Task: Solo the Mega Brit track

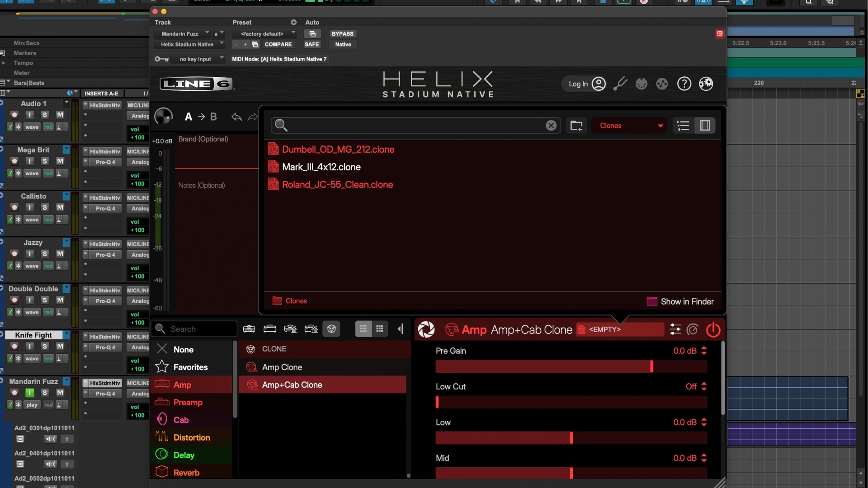Action: (x=44, y=161)
